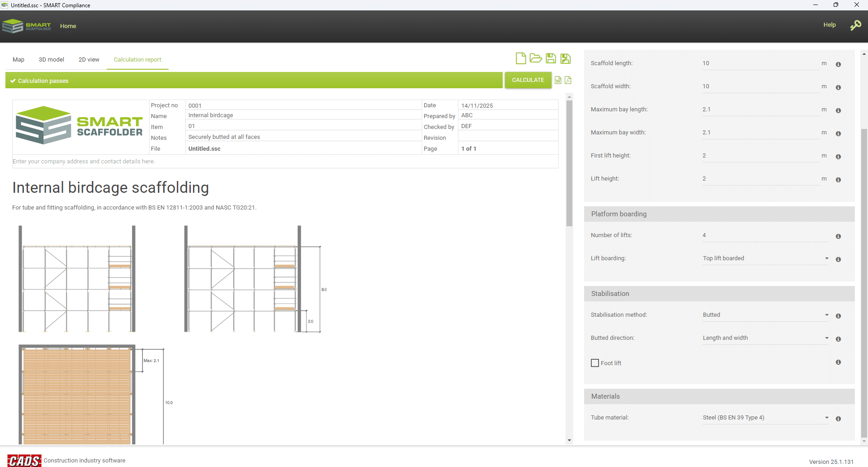Image resolution: width=868 pixels, height=467 pixels.
Task: Open the Lift boarding dropdown
Action: pos(765,258)
